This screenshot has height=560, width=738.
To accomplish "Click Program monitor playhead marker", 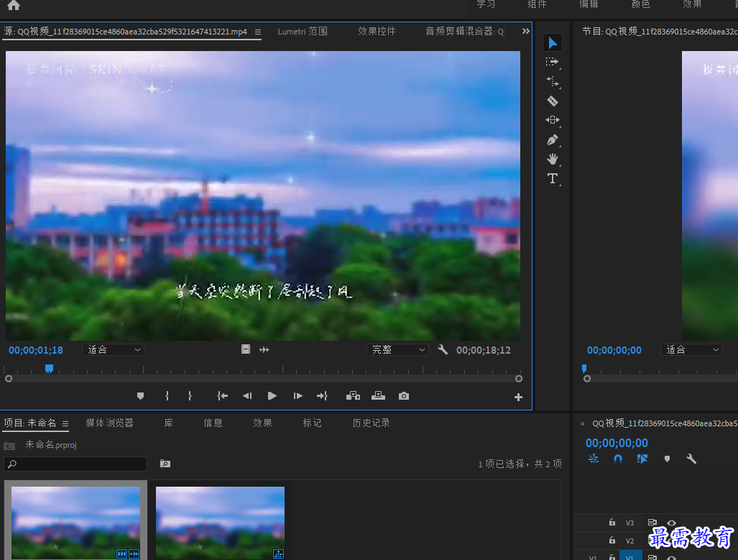I will tap(584, 368).
